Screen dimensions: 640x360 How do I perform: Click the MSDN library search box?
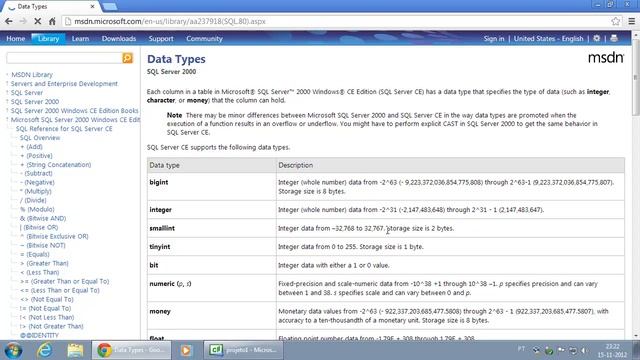[64, 58]
